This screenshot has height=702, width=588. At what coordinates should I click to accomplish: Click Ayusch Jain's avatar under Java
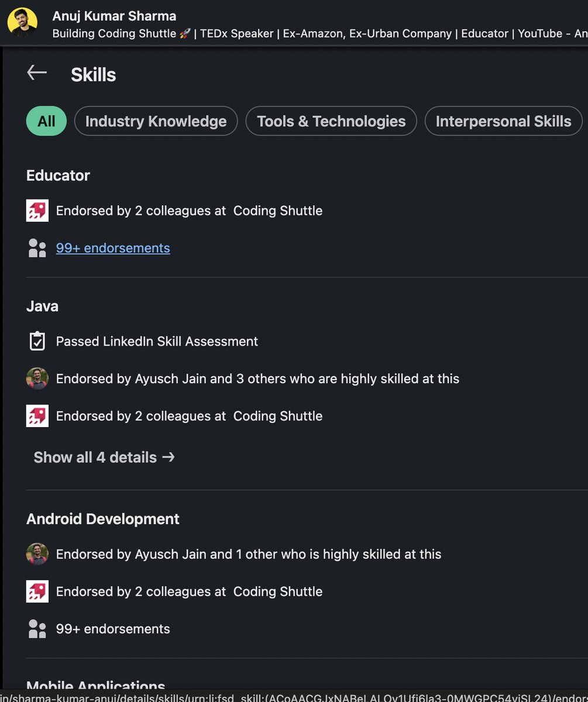(x=37, y=378)
